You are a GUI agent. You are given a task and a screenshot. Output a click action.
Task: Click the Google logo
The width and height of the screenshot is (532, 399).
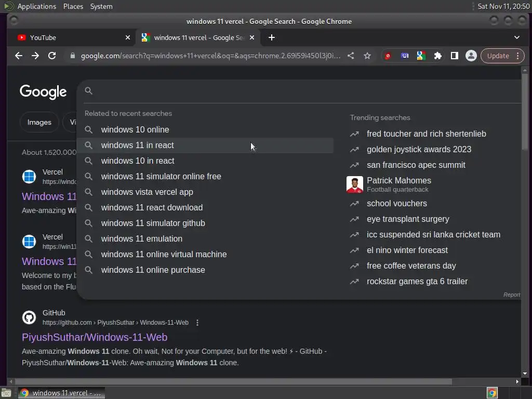click(x=43, y=91)
